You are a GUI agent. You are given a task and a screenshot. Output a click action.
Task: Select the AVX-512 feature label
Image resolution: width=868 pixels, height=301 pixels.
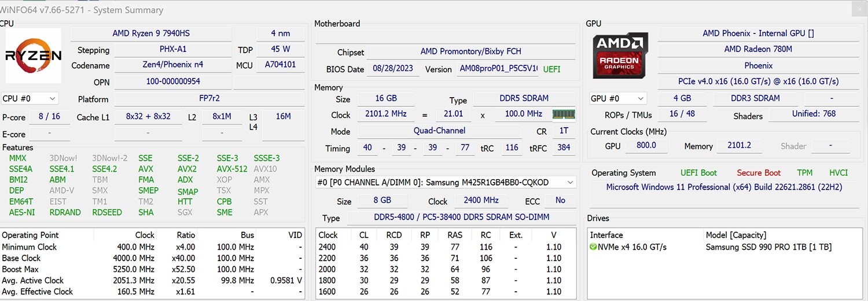pyautogui.click(x=231, y=169)
